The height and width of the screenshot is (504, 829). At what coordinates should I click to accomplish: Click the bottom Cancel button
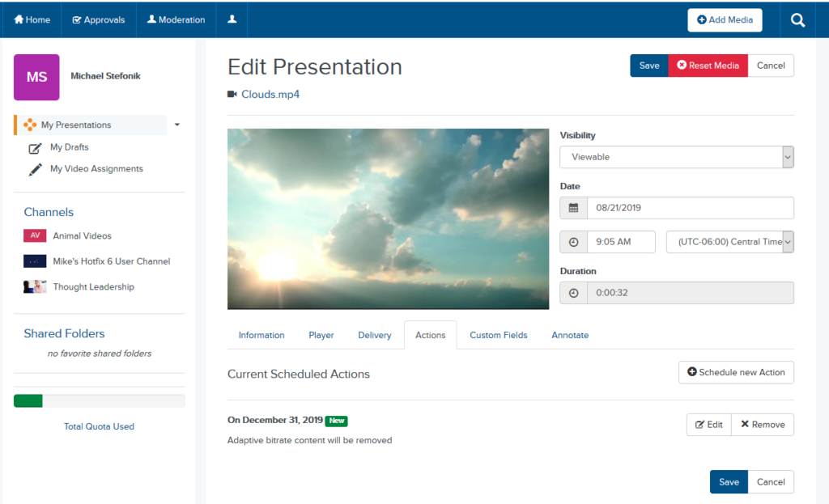[771, 482]
